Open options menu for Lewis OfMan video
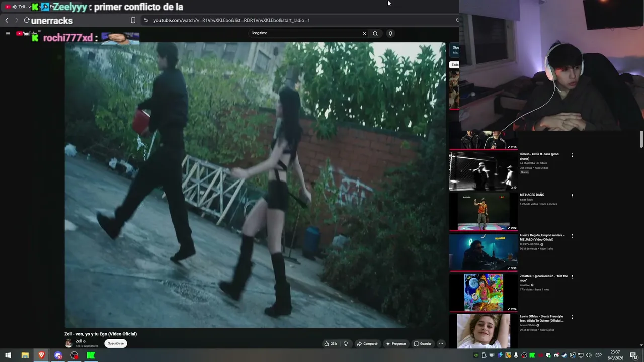 pyautogui.click(x=572, y=317)
